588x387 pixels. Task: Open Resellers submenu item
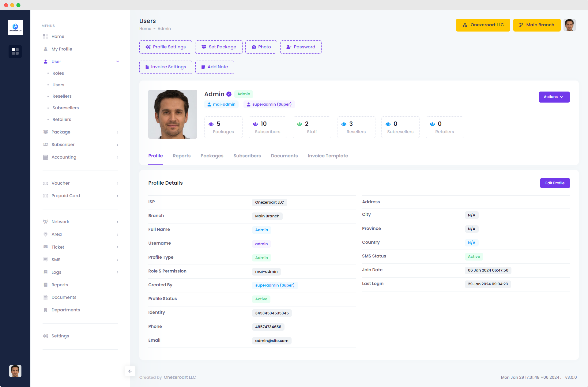click(x=62, y=96)
